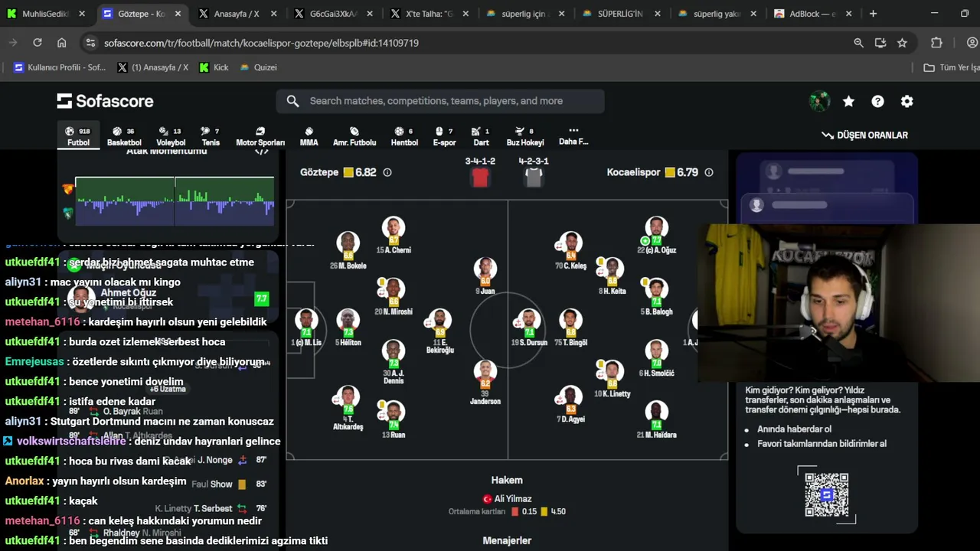Screen dimensions: 980x551
Task: Click the QR code image
Action: (827, 494)
